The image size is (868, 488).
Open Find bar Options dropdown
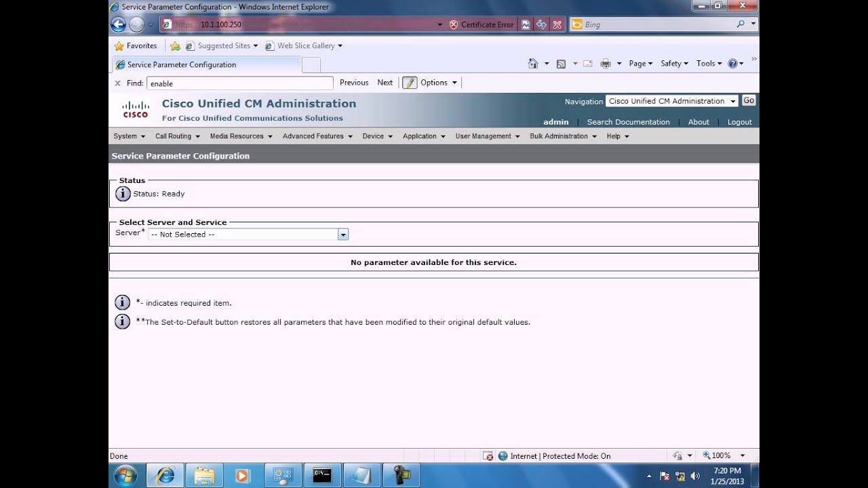coord(439,83)
